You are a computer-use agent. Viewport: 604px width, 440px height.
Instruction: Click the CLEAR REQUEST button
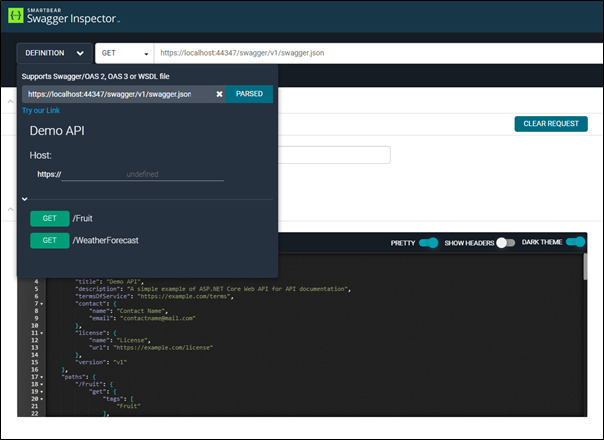click(551, 124)
